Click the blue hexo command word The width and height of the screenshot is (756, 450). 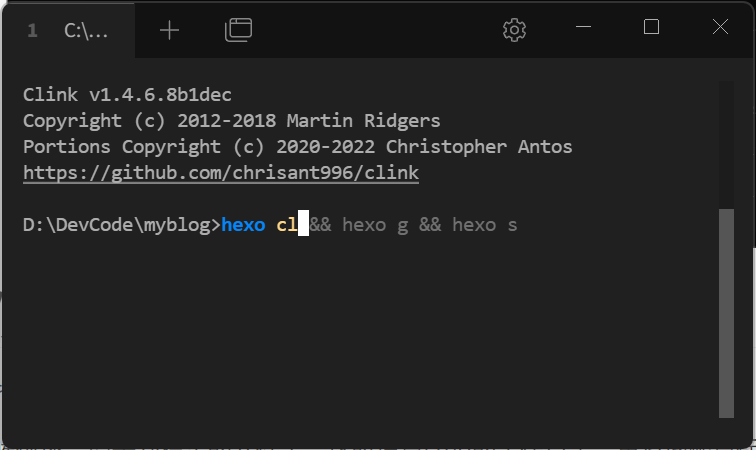tap(243, 225)
